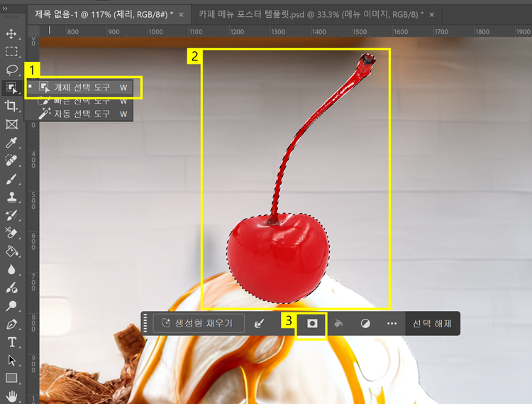Click the selected cherry on canvas
The image size is (532, 404).
point(278,258)
